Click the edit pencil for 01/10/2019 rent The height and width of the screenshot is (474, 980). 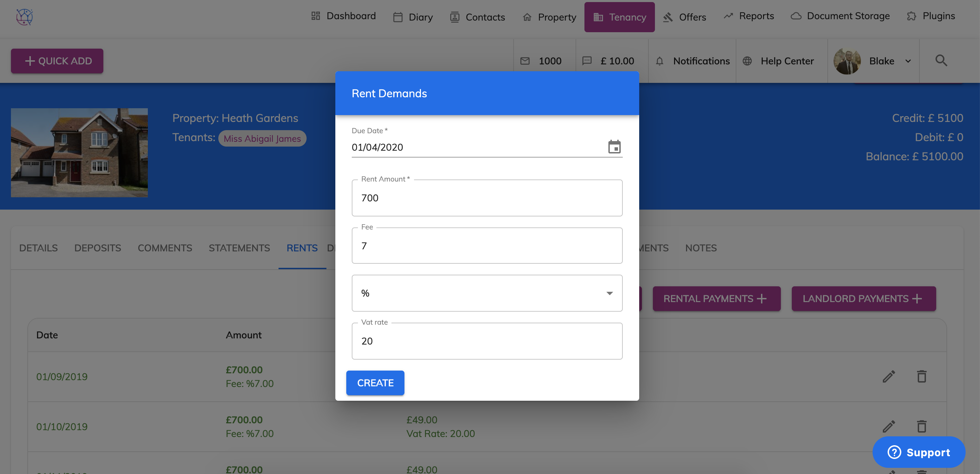(x=889, y=426)
